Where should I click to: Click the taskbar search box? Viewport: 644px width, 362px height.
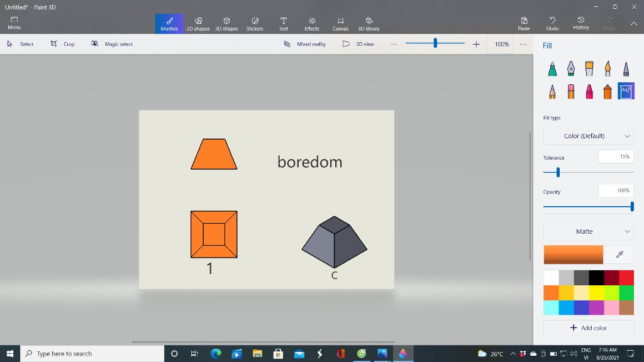(x=92, y=353)
